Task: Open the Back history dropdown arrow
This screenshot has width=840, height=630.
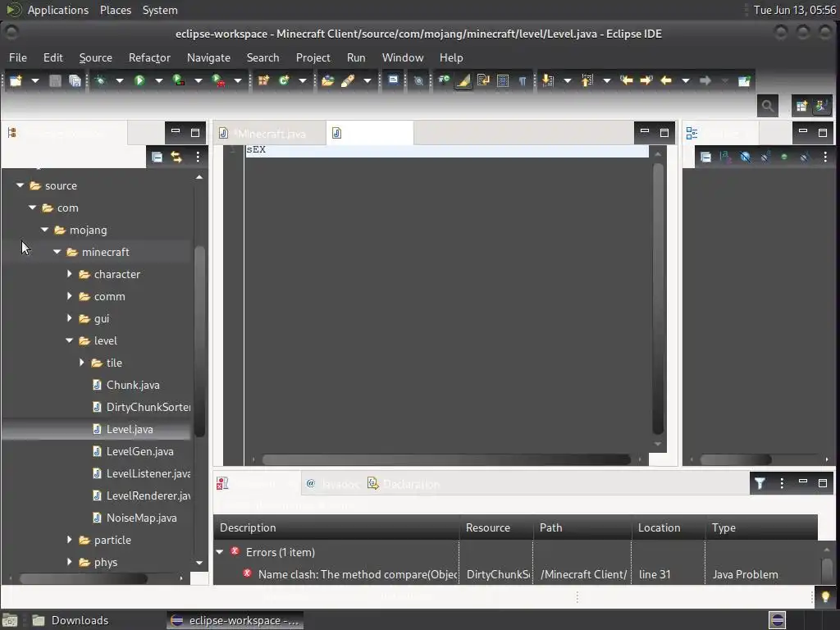Action: point(686,80)
